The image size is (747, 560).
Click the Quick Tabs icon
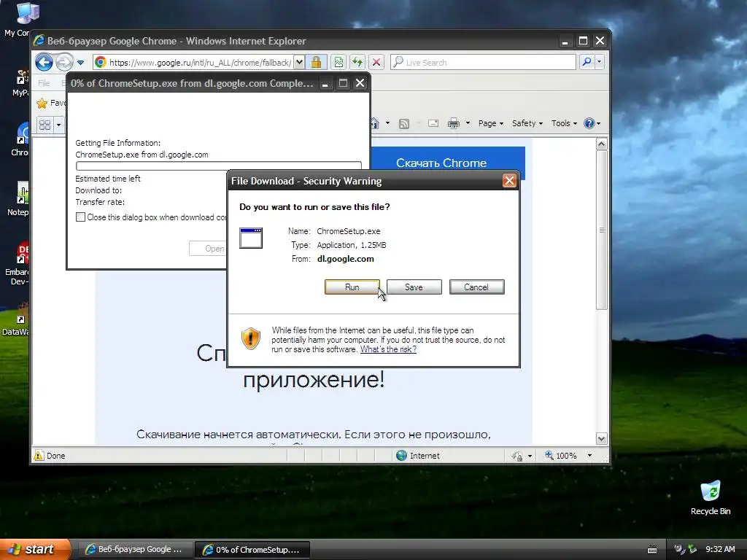pos(44,125)
